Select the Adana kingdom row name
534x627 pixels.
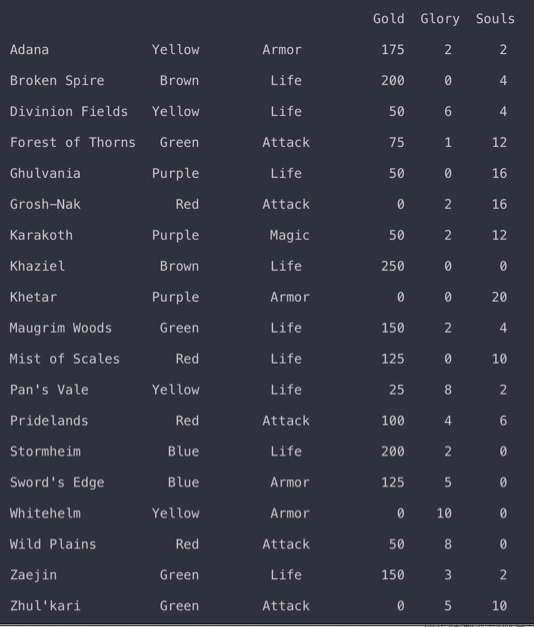pos(29,50)
